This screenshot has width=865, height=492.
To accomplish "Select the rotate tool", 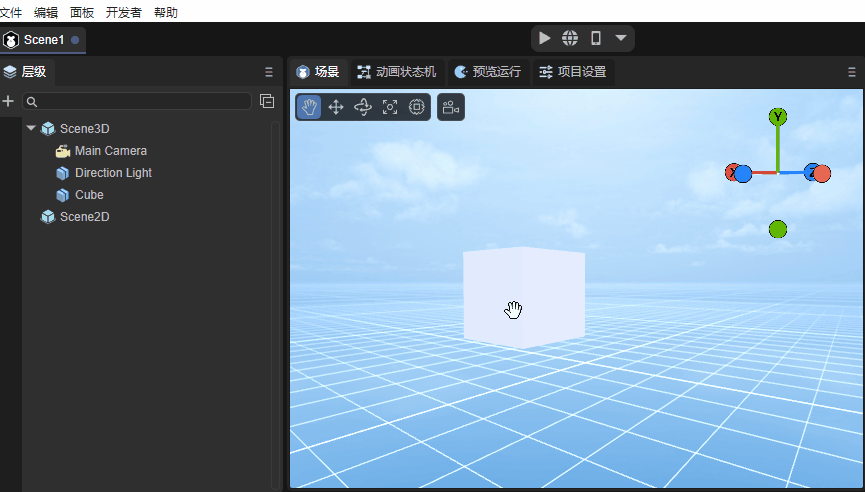I will tap(363, 107).
